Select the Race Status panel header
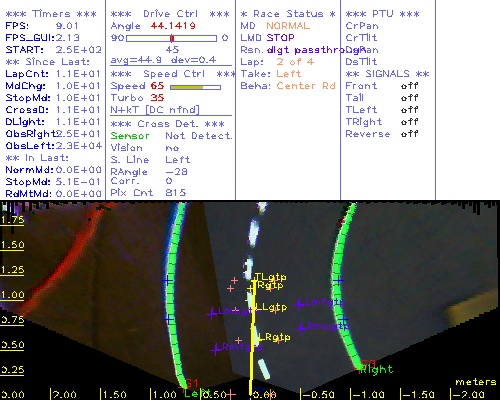Viewport: 500px width, 400px height. point(288,14)
